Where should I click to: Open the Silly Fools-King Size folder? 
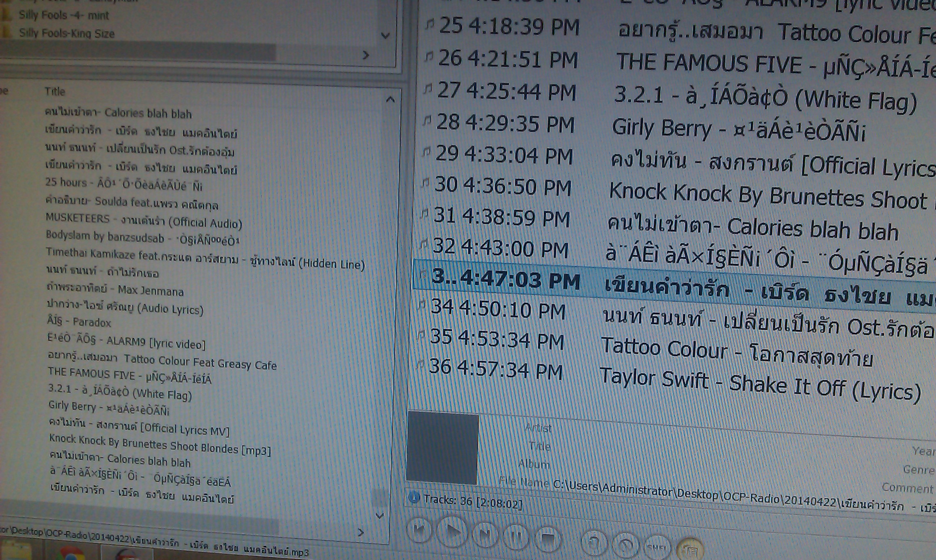click(67, 33)
